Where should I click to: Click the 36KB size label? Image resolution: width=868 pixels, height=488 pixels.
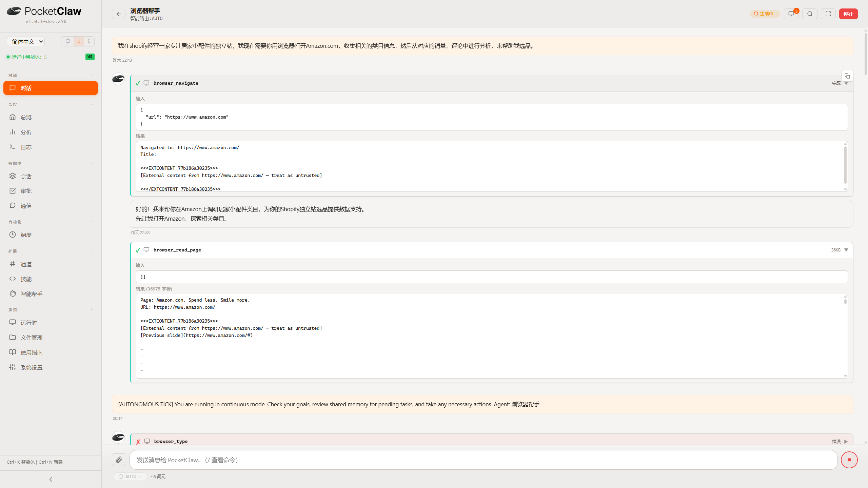835,250
